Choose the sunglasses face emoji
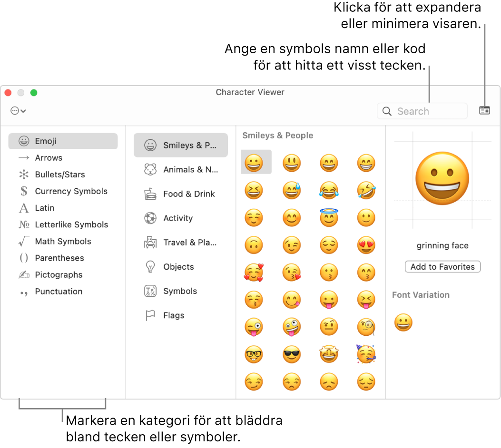 (292, 355)
